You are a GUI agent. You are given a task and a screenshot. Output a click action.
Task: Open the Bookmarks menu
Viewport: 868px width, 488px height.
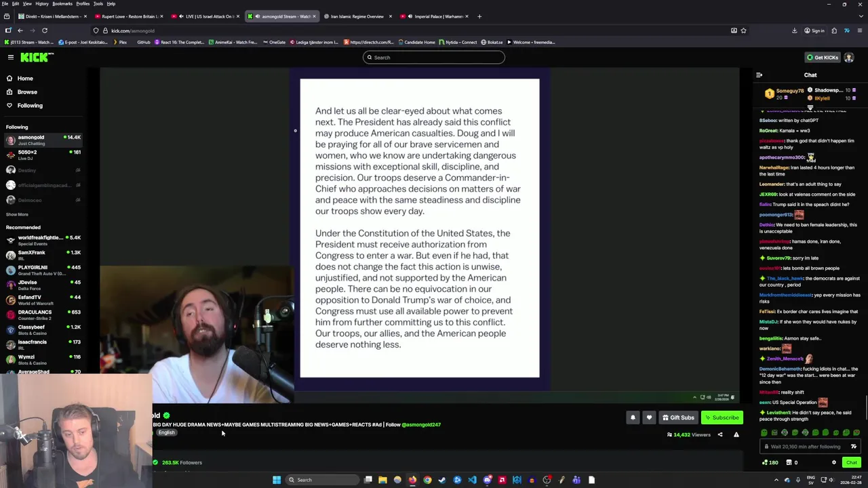(62, 3)
